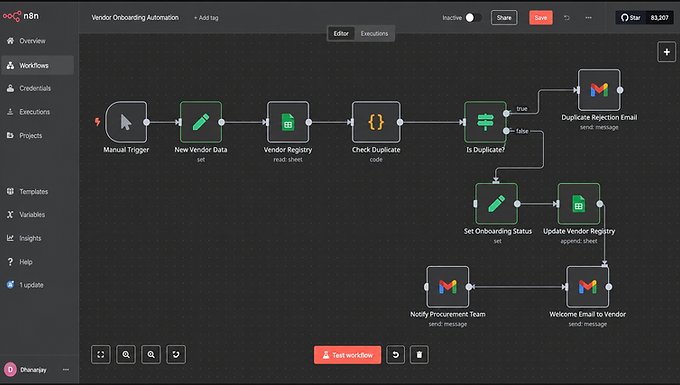Click the 1 update notice
680x385 pixels.
(x=37, y=285)
